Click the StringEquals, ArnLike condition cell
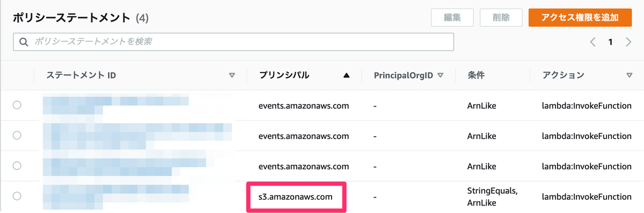 click(492, 196)
